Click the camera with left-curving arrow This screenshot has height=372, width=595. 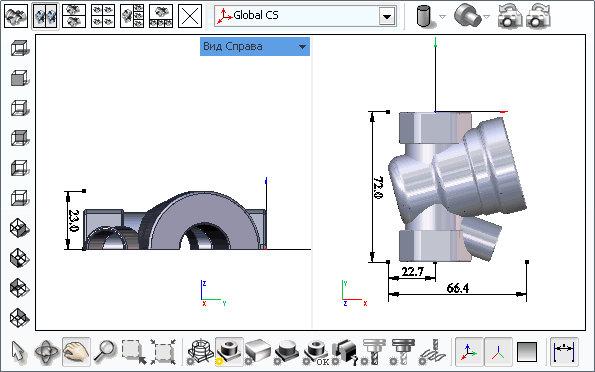(509, 16)
